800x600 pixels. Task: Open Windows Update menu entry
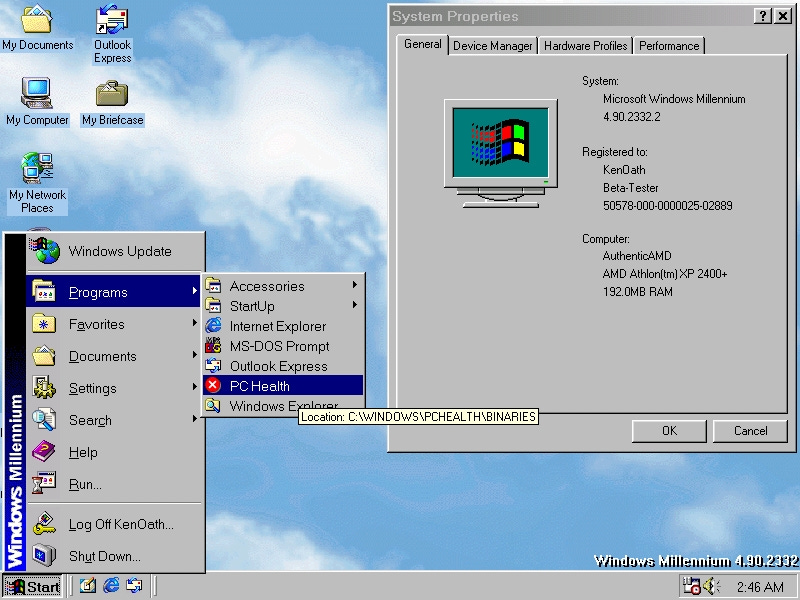[x=115, y=251]
